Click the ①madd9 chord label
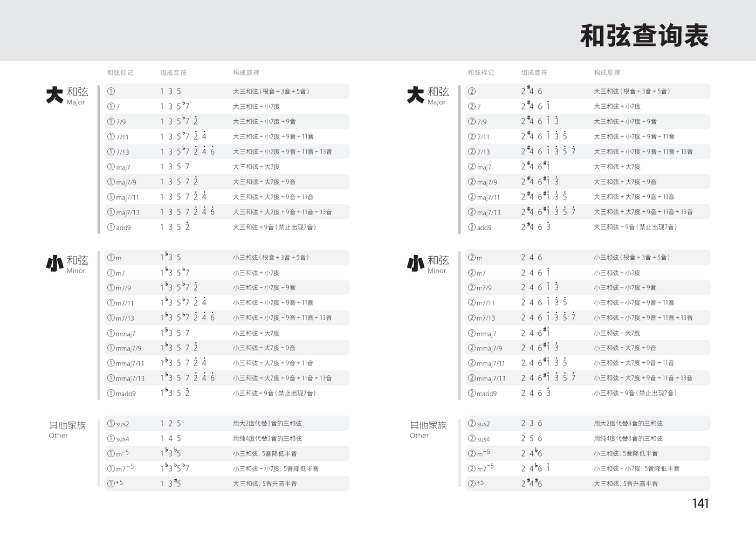The image size is (756, 538). (x=121, y=394)
